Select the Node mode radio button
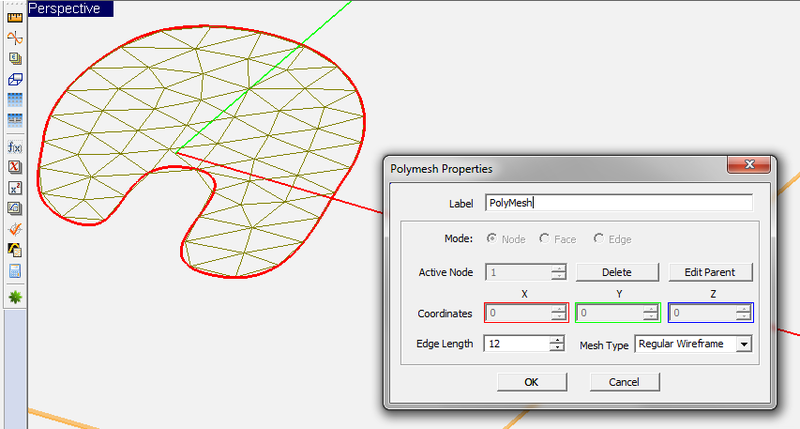This screenshot has width=800, height=429. pos(492,239)
